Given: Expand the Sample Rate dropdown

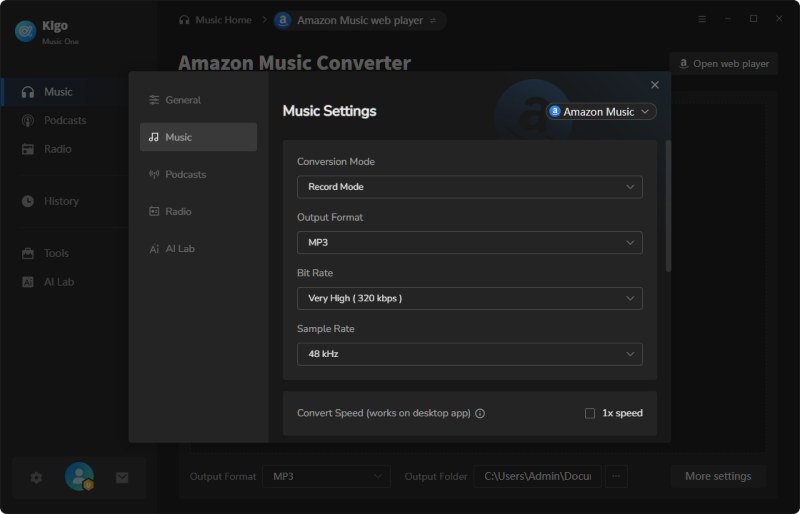Looking at the screenshot, I should [469, 354].
